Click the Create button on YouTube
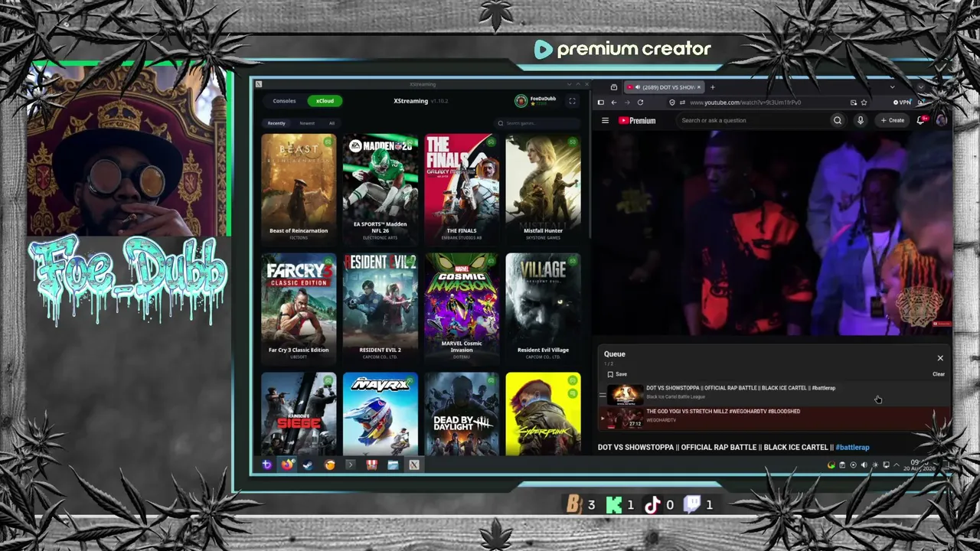 pos(892,120)
